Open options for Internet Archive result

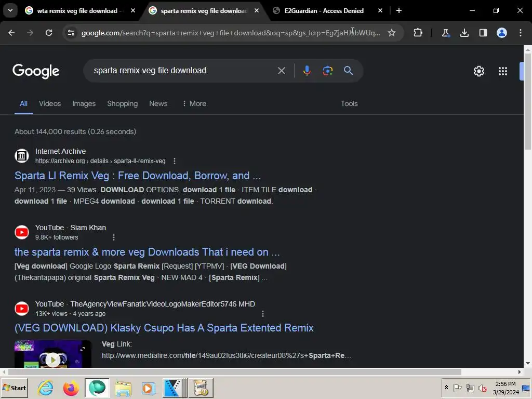pos(175,161)
